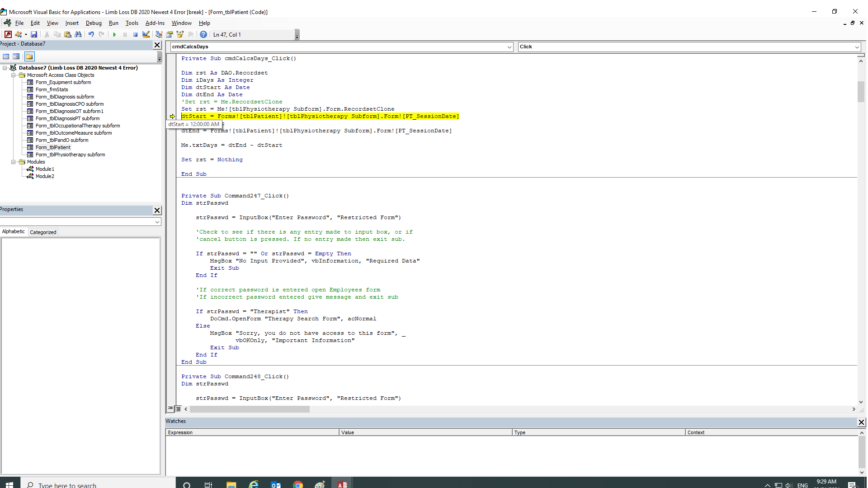This screenshot has width=868, height=488.
Task: Click the Cut scissors icon
Action: click(47, 34)
